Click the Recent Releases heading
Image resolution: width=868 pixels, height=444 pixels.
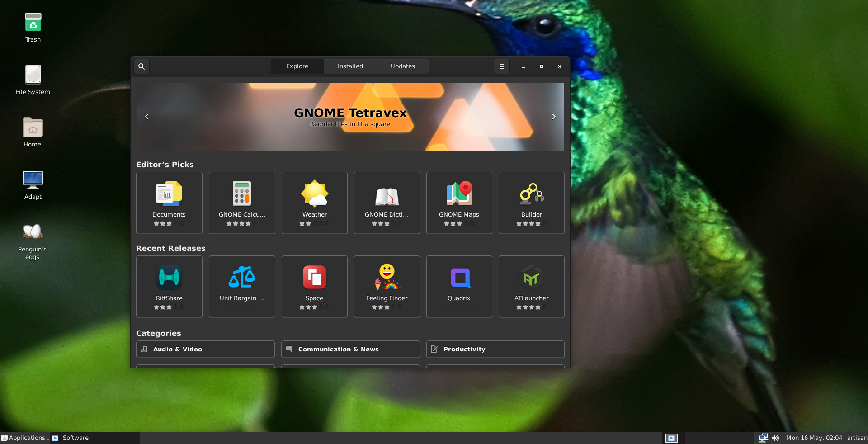171,248
